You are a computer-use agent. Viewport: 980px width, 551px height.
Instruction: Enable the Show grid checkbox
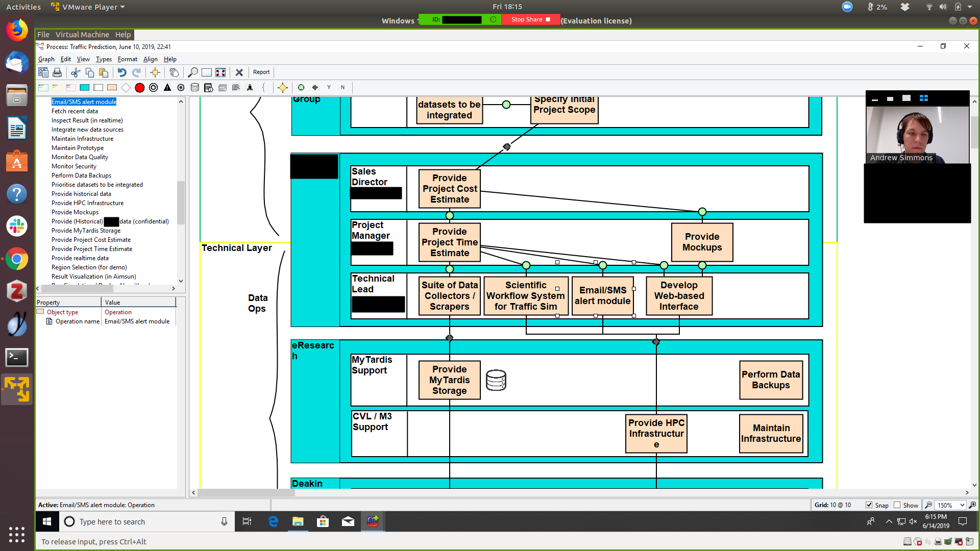click(897, 505)
